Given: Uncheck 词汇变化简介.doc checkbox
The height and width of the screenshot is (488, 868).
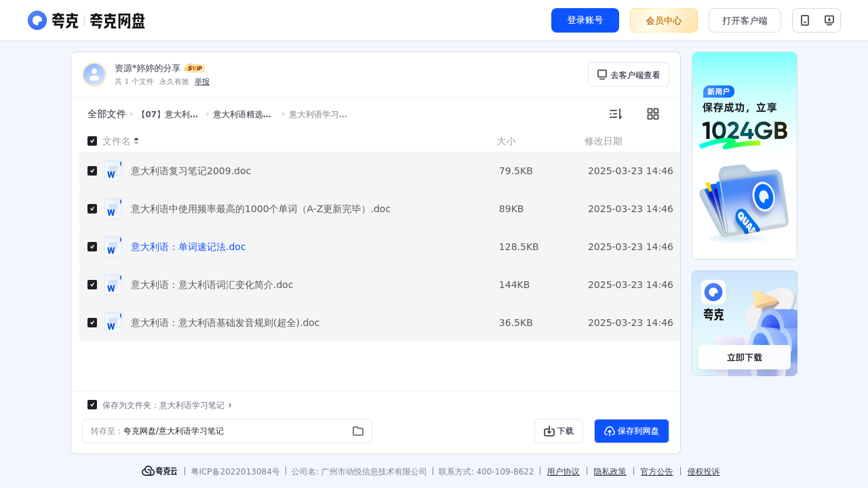Looking at the screenshot, I should pyautogui.click(x=92, y=285).
